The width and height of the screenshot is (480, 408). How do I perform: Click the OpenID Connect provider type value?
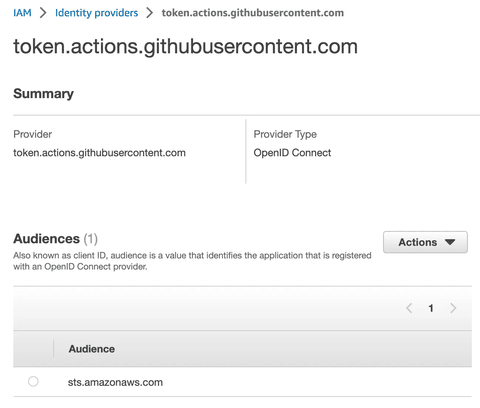(x=292, y=153)
